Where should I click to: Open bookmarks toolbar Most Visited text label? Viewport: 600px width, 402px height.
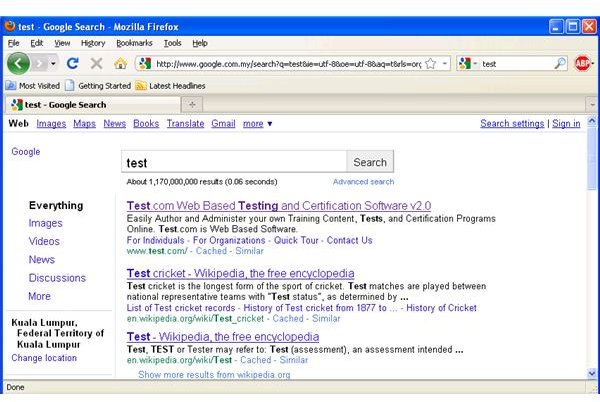click(39, 86)
